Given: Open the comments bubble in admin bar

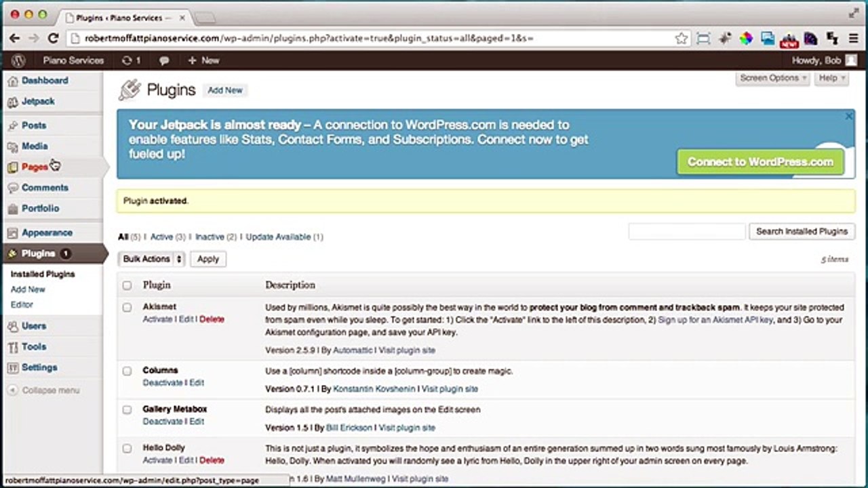Looking at the screenshot, I should click(164, 60).
